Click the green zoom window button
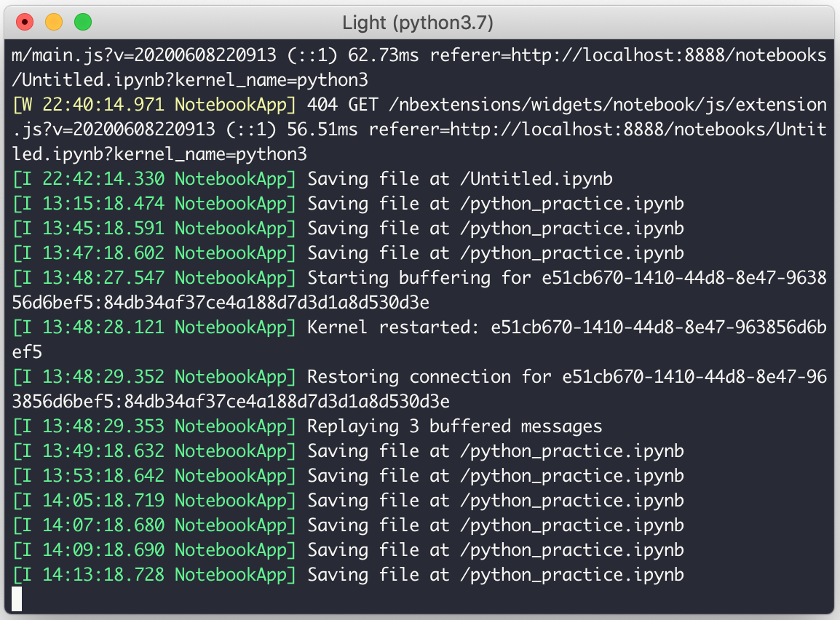Viewport: 840px width, 620px height. 83,22
